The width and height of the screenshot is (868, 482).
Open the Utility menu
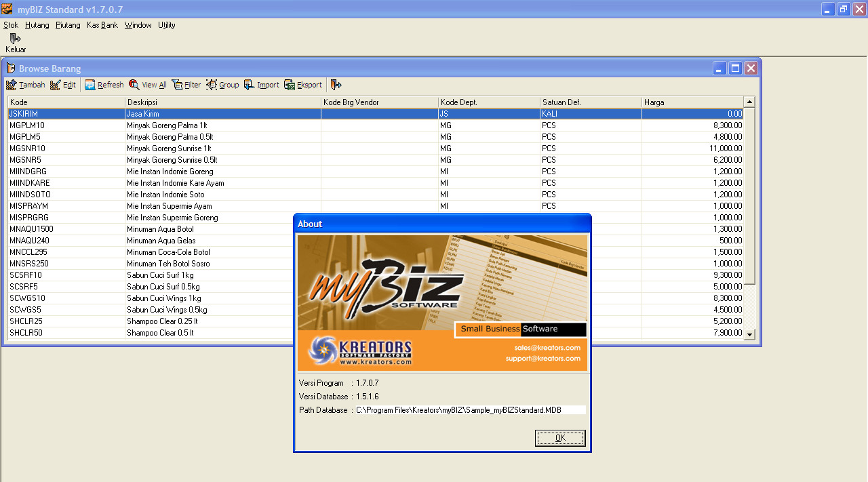pyautogui.click(x=167, y=25)
